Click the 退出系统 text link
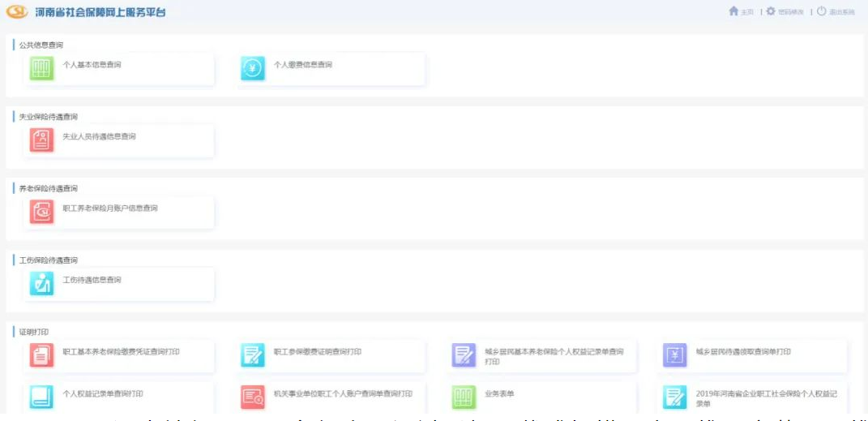Viewport: 868px width, 421px height. (841, 12)
